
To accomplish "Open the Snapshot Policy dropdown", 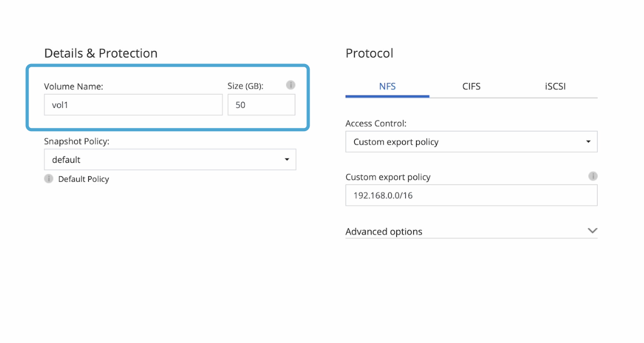I will 170,160.
